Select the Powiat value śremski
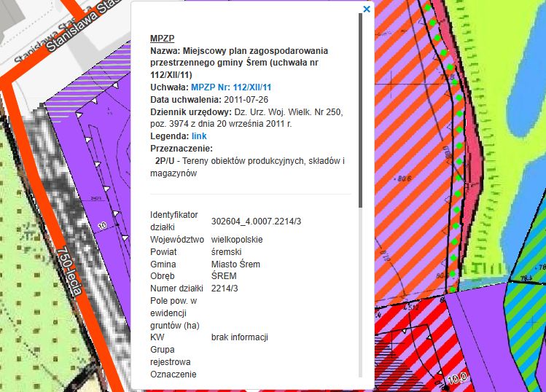Viewport: 546px width, 392px height. [226, 251]
